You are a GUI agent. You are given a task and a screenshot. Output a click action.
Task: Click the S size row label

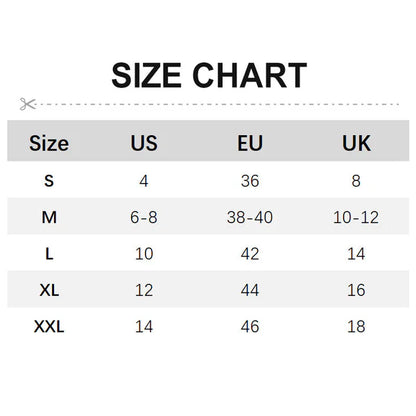click(49, 181)
